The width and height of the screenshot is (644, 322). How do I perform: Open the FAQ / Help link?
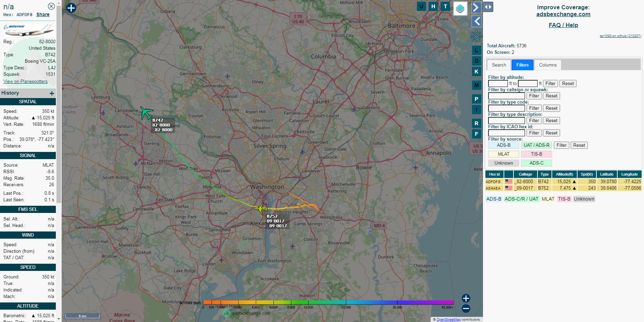pyautogui.click(x=563, y=25)
